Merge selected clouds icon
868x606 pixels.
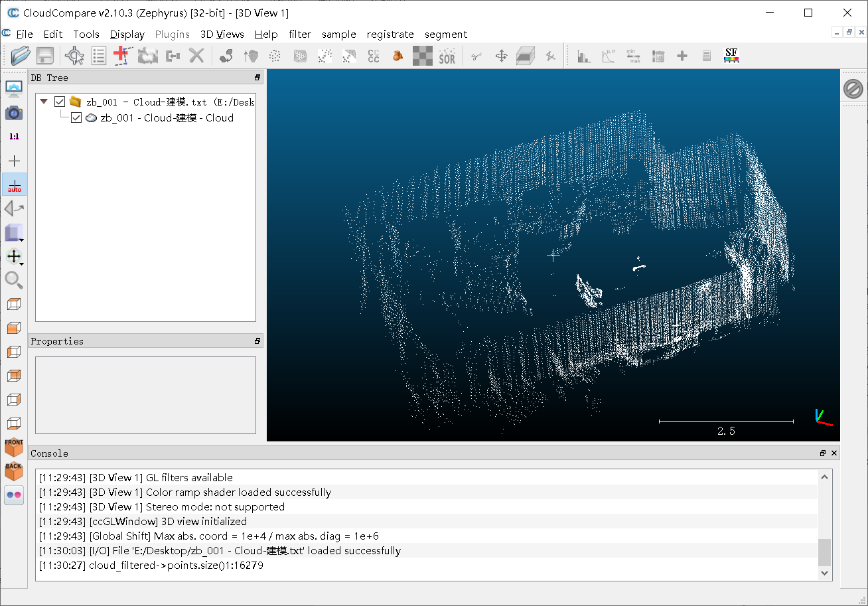tap(173, 56)
